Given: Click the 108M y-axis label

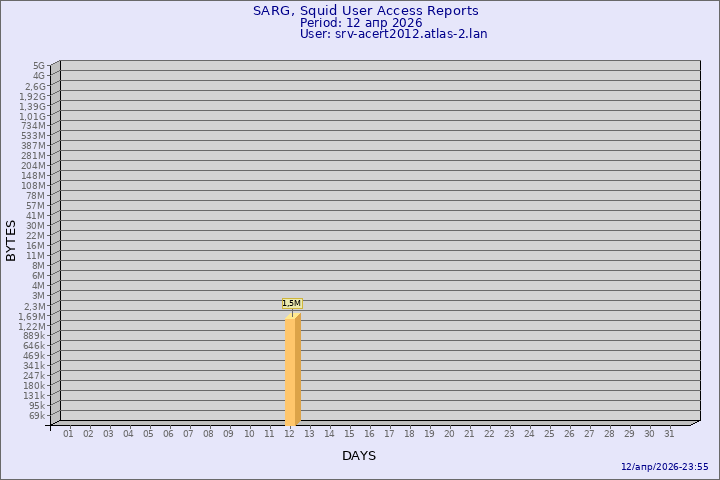Looking at the screenshot, I should pyautogui.click(x=33, y=186).
